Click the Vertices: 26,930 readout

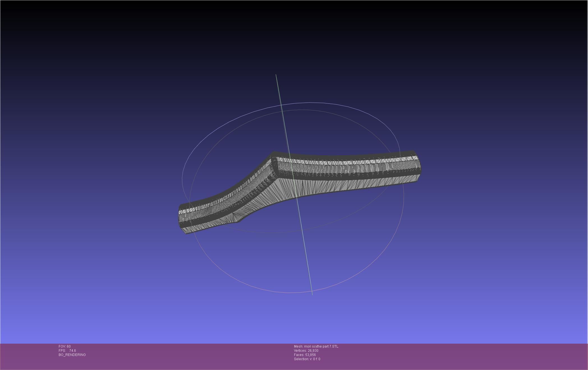(306, 351)
